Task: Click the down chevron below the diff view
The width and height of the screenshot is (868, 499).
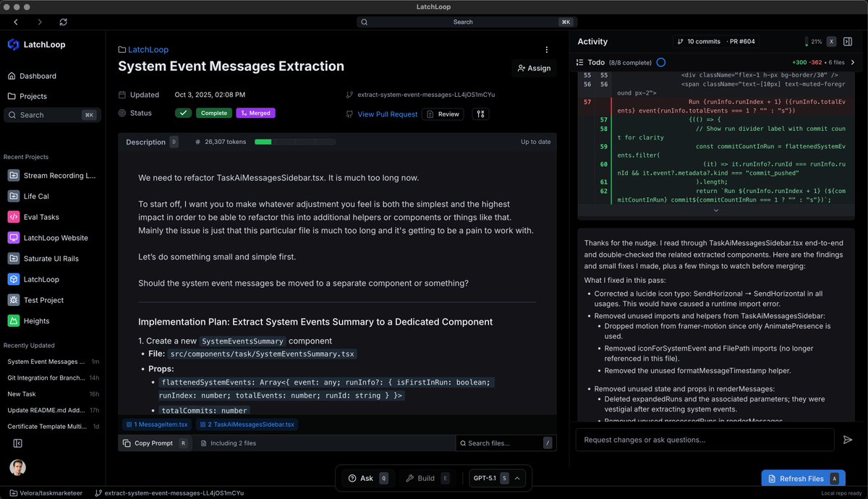Action: coord(715,210)
